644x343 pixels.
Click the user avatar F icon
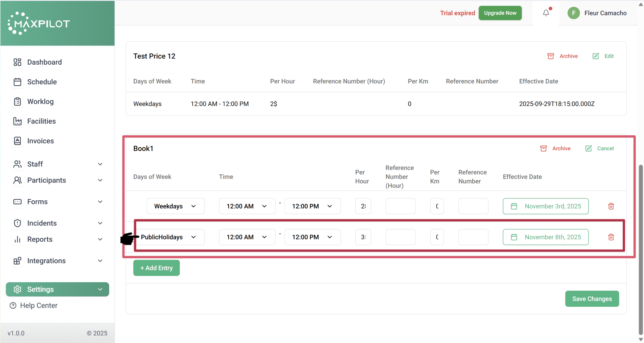(x=574, y=13)
